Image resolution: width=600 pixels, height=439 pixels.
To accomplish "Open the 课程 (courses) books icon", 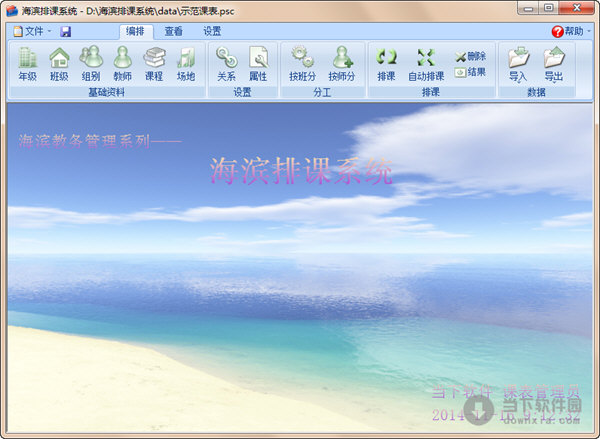I will point(154,64).
